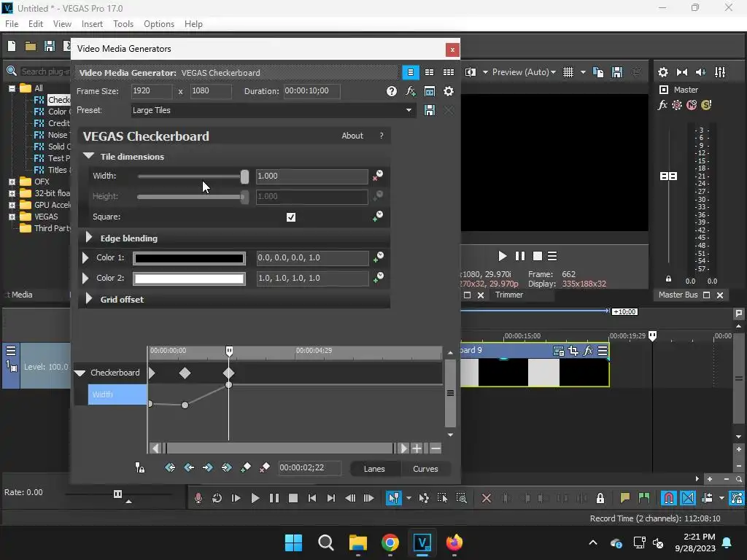Screen dimensions: 747x560
Task: Click Match Event Length icon
Action: click(x=429, y=91)
